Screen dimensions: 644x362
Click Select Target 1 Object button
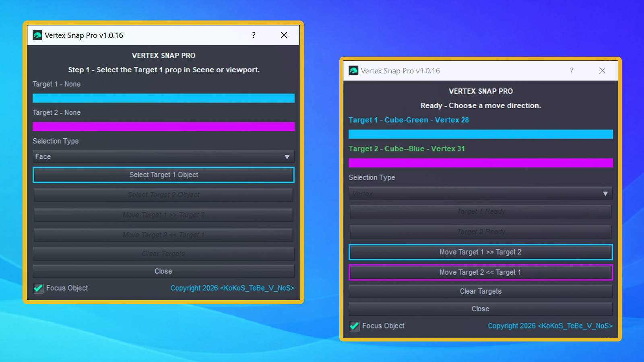tap(163, 175)
